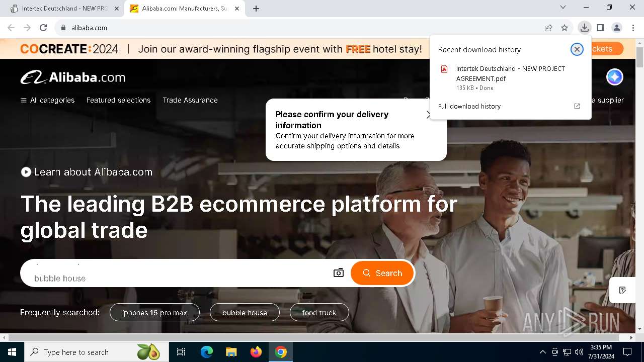
Task: Click the Alibaba.com logo
Action: (73, 77)
